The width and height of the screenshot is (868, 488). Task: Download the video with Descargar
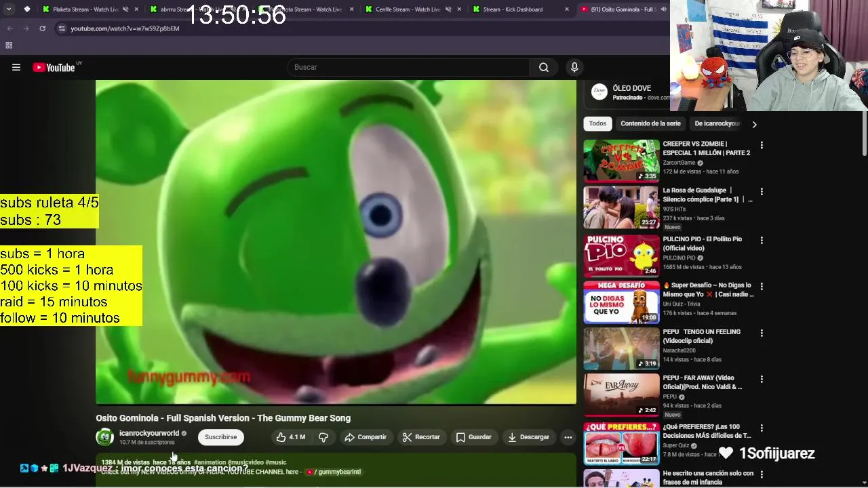tap(529, 437)
